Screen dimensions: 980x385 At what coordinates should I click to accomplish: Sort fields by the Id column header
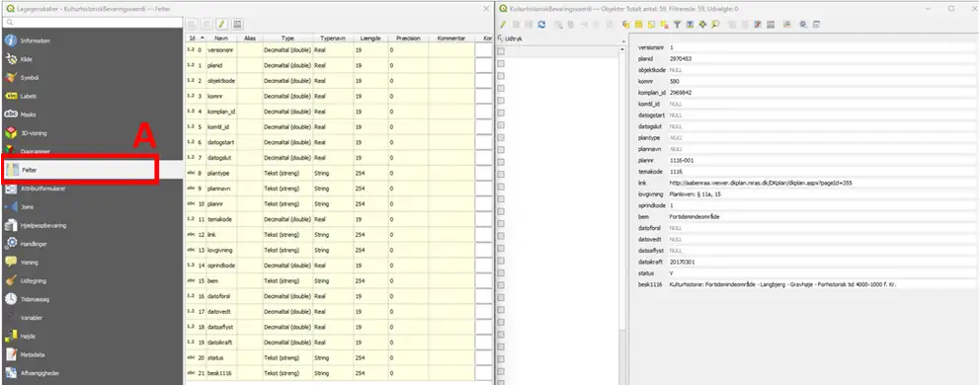[x=195, y=38]
